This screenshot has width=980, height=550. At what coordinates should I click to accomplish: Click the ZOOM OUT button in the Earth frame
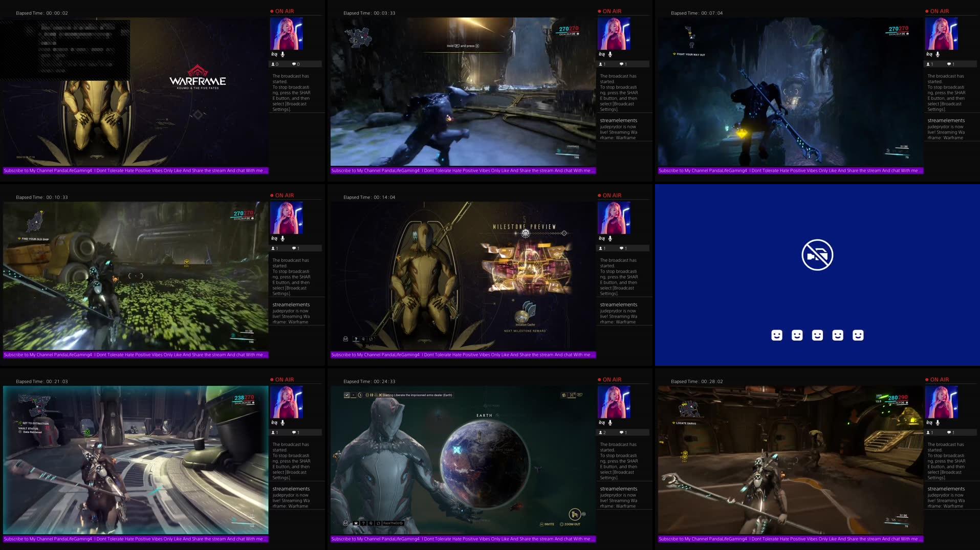click(570, 524)
